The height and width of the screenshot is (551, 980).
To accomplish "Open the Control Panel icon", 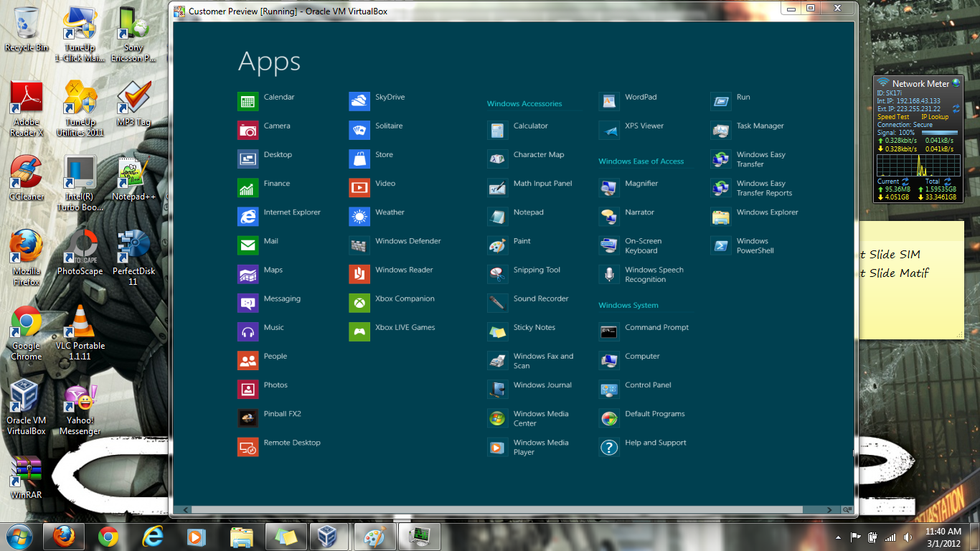I will click(609, 390).
